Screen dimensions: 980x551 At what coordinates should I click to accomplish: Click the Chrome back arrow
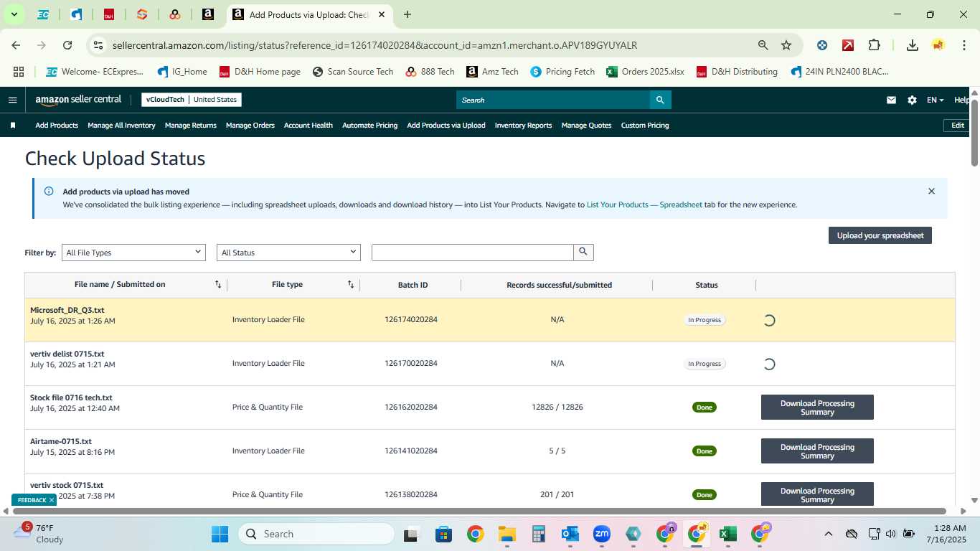click(x=16, y=45)
